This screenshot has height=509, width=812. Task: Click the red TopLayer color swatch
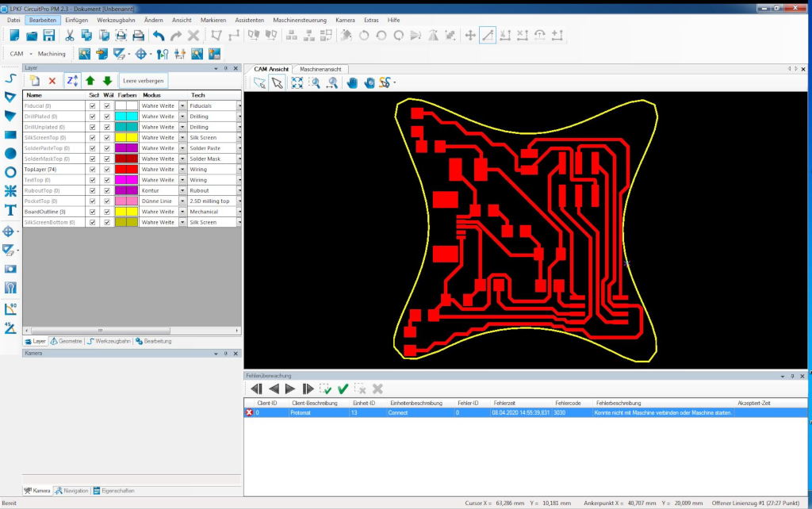[x=126, y=170]
